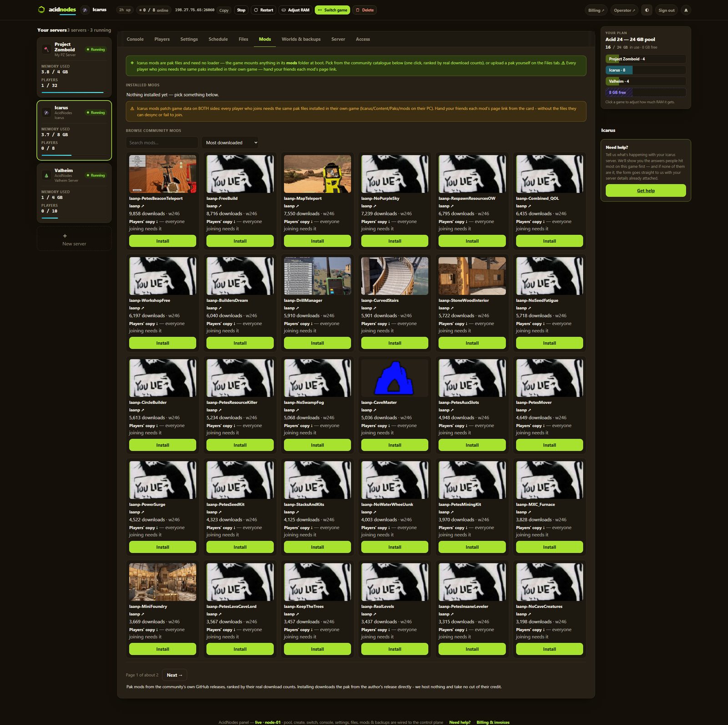Open the CaveMaster blue cave thumbnail

(x=394, y=378)
